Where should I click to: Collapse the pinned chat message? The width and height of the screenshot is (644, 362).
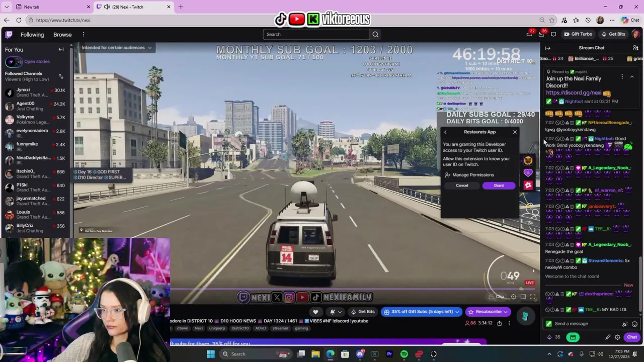[632, 77]
